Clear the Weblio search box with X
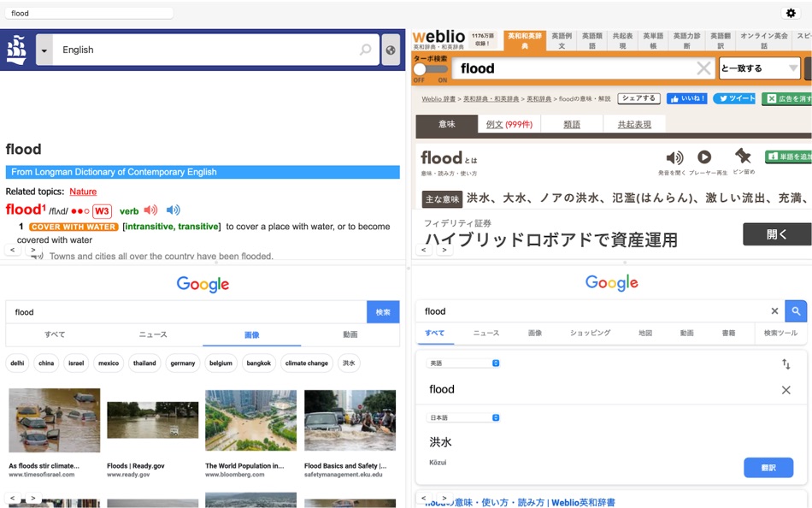Screen dimensions: 812x508 (703, 68)
